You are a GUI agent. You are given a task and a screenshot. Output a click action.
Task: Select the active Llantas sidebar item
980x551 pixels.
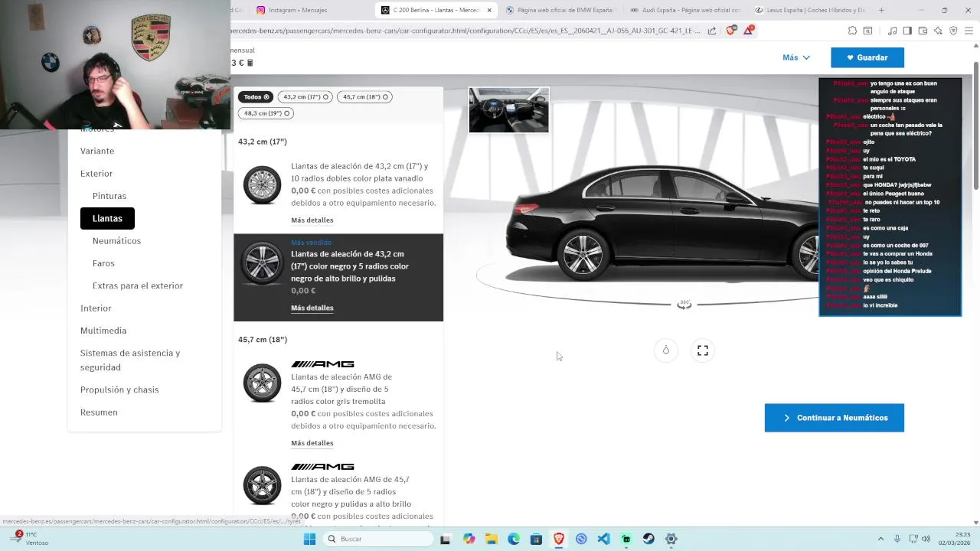click(107, 218)
